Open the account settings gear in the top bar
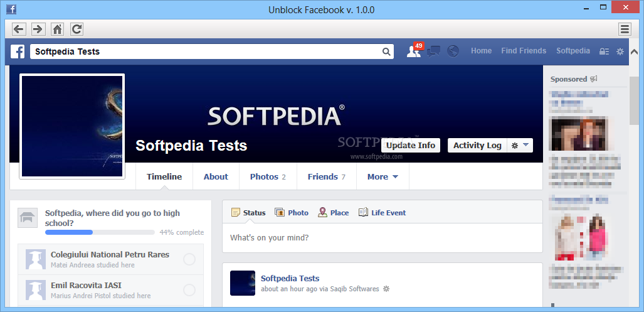The width and height of the screenshot is (644, 312). coord(620,51)
